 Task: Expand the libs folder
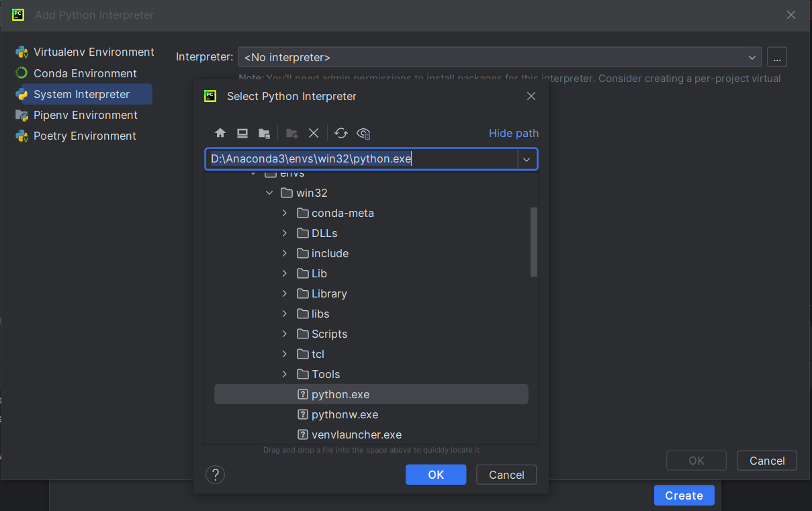tap(285, 314)
